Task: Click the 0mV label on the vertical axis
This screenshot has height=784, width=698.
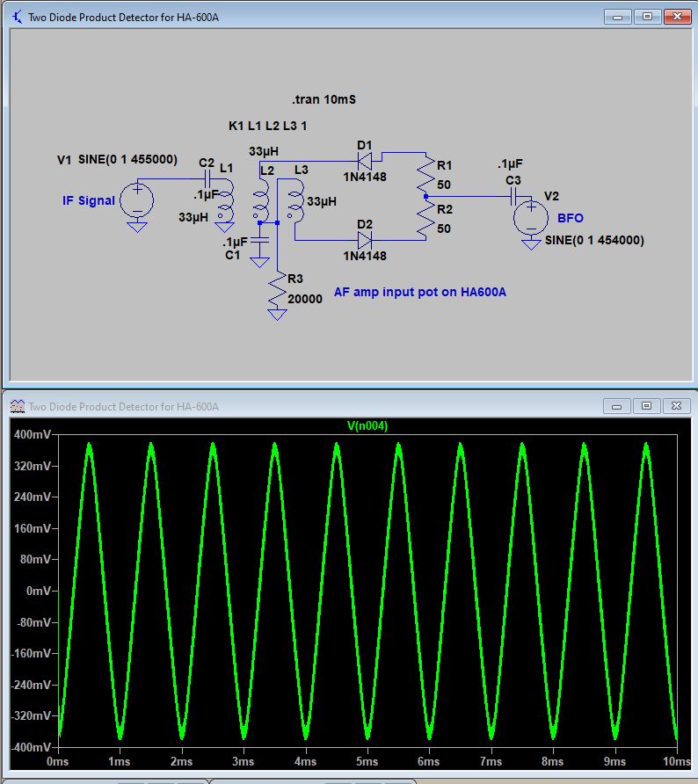Action: [38, 591]
